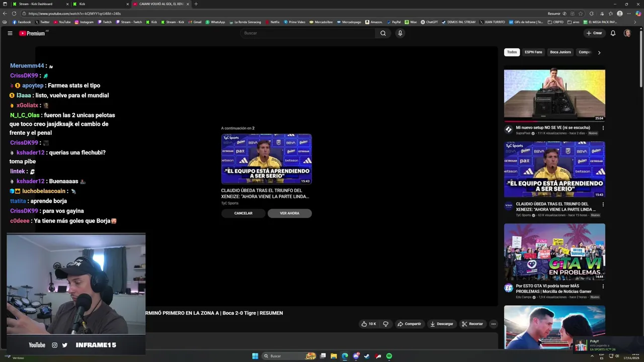
Task: Open Facebook bookmark
Action: (x=21, y=22)
